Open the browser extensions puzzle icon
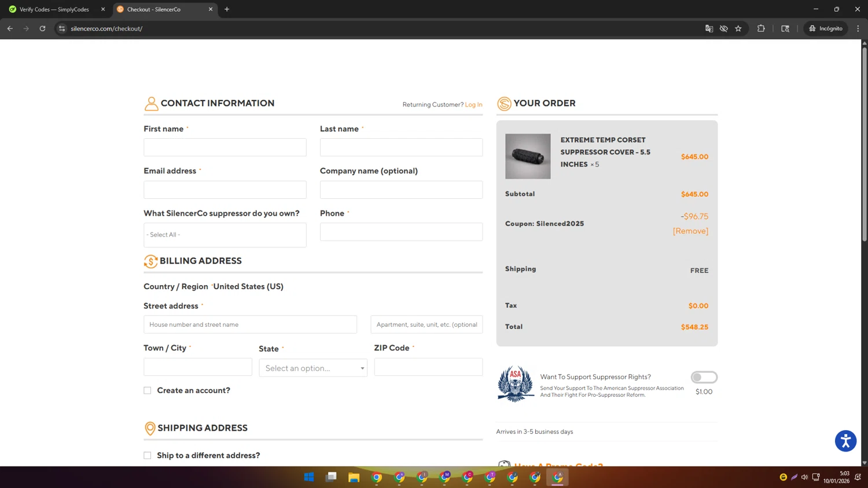 click(761, 28)
